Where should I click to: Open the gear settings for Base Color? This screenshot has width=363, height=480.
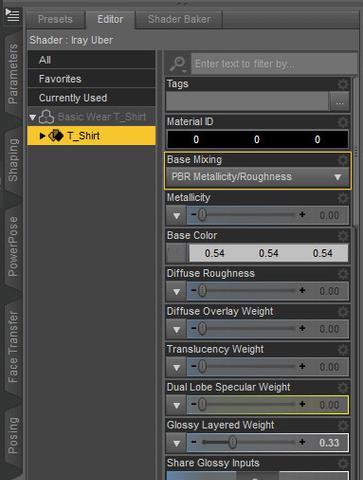343,236
